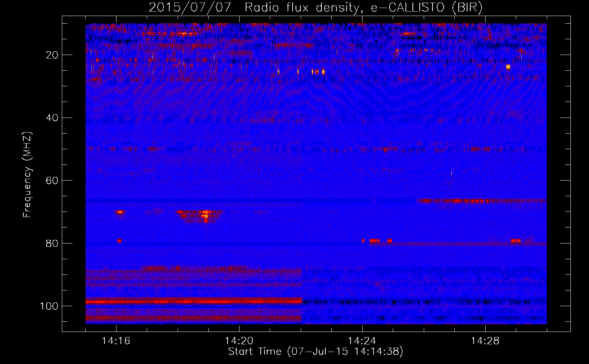The height and width of the screenshot is (364, 589).
Task: Click the date 2015/07/07 in title
Action: coord(190,8)
